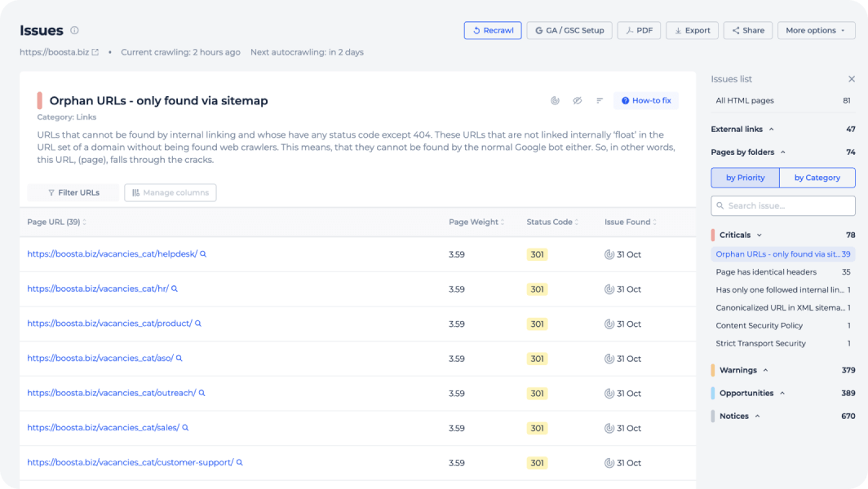Click magnifier icon next to hr URL
The height and width of the screenshot is (489, 868).
click(175, 289)
